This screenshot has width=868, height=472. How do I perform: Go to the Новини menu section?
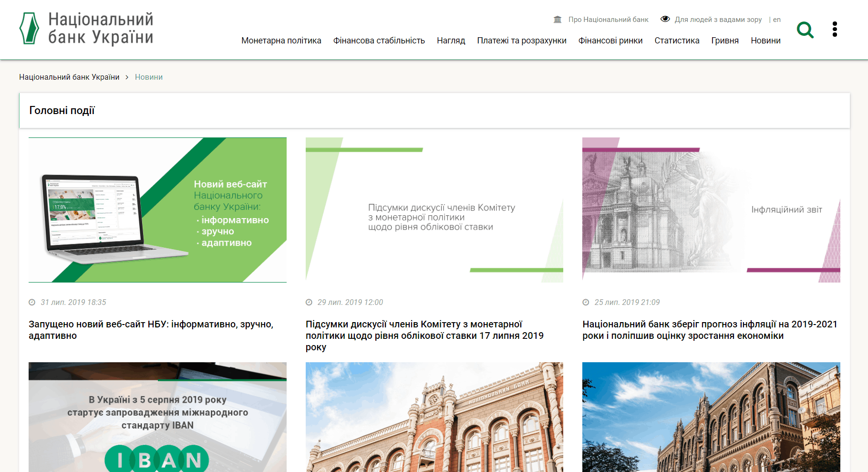tap(765, 41)
